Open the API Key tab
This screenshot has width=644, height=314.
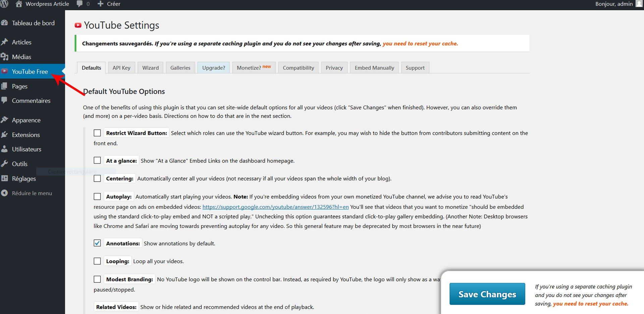pos(121,68)
